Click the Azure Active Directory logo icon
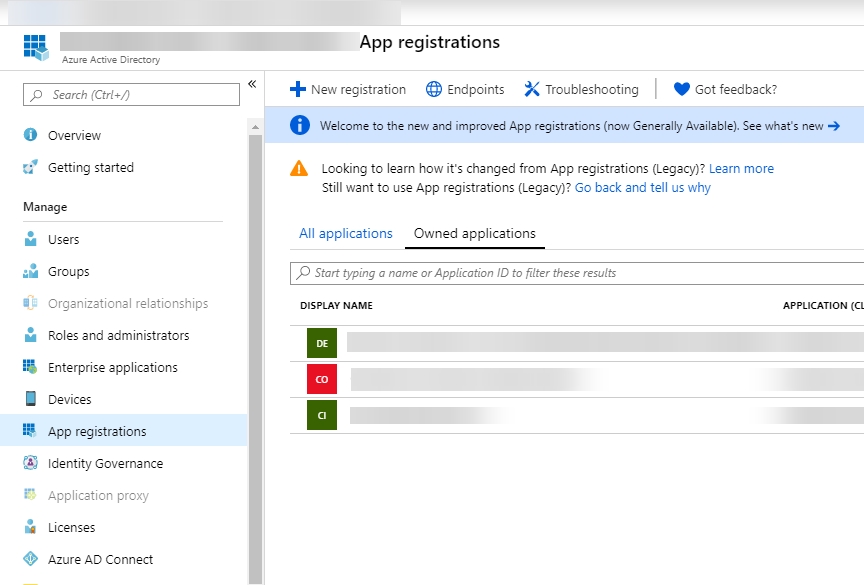The width and height of the screenshot is (864, 585). (x=36, y=47)
